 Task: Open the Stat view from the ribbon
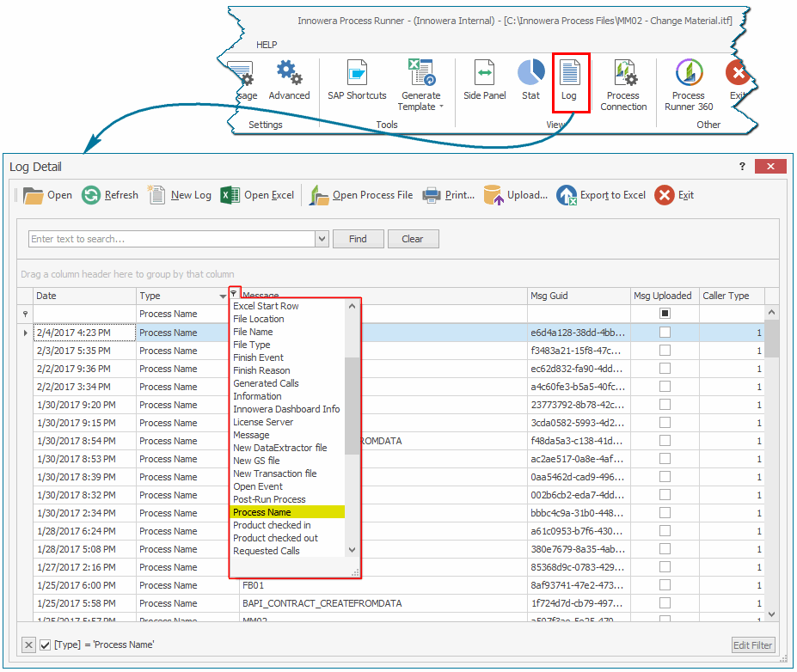coord(530,75)
